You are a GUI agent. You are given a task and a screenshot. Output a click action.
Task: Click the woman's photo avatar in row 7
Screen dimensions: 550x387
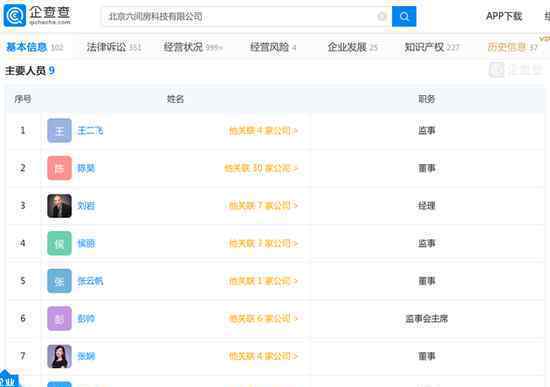[x=59, y=356]
